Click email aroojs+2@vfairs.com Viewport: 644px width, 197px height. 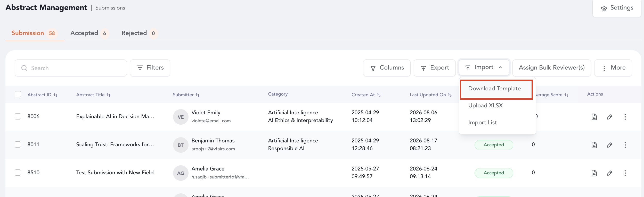point(213,149)
